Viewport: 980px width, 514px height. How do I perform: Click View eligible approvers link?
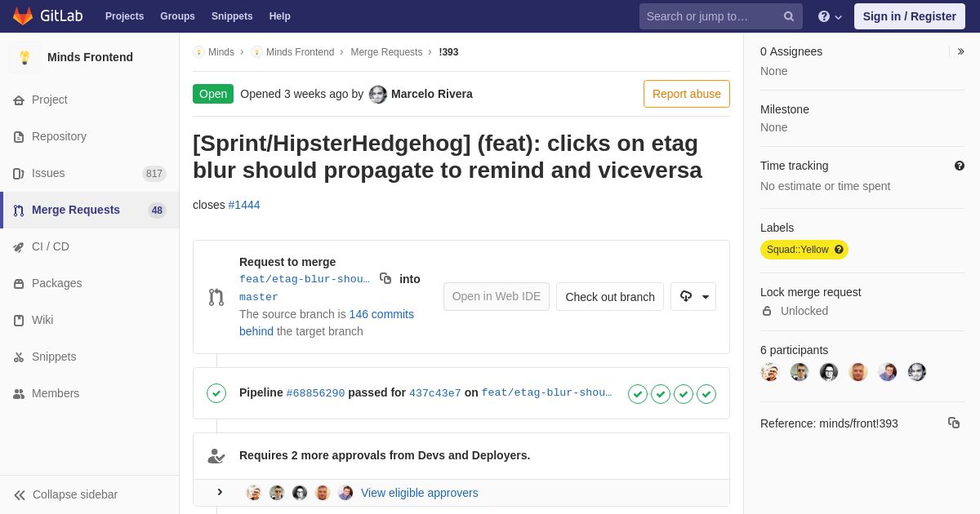click(x=420, y=493)
